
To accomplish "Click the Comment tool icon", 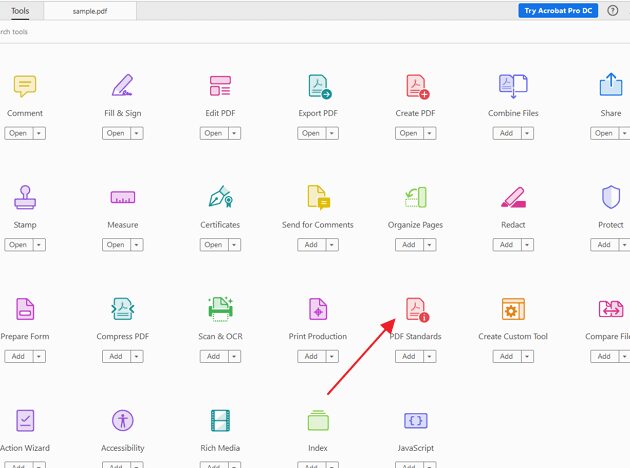I will pyautogui.click(x=25, y=86).
